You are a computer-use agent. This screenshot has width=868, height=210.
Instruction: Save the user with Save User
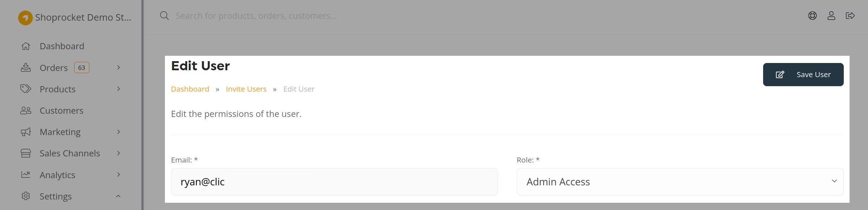point(803,75)
